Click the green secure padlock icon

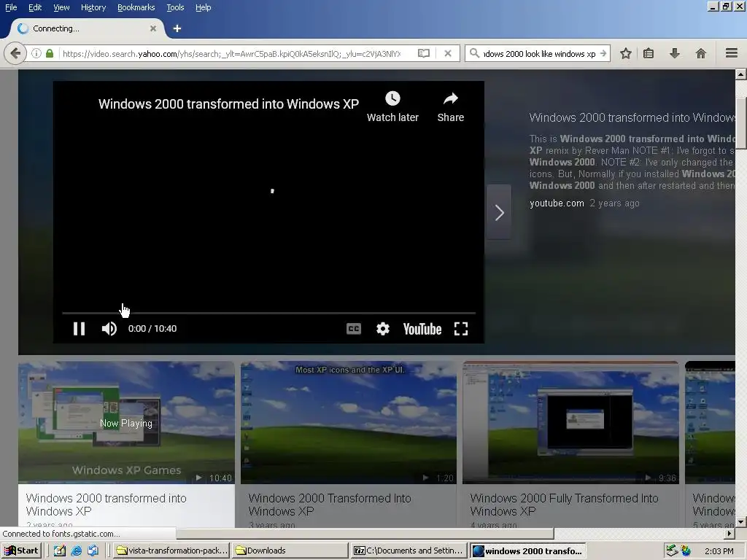coord(50,53)
